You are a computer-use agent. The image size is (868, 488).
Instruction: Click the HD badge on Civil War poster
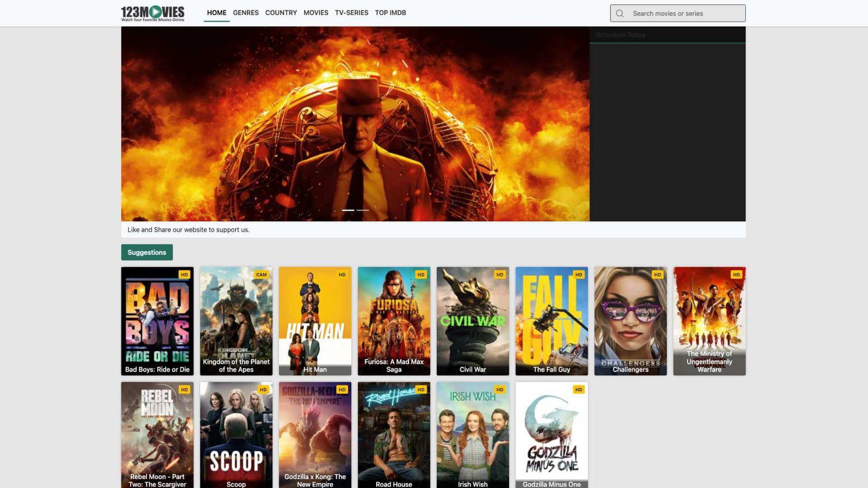pyautogui.click(x=500, y=275)
